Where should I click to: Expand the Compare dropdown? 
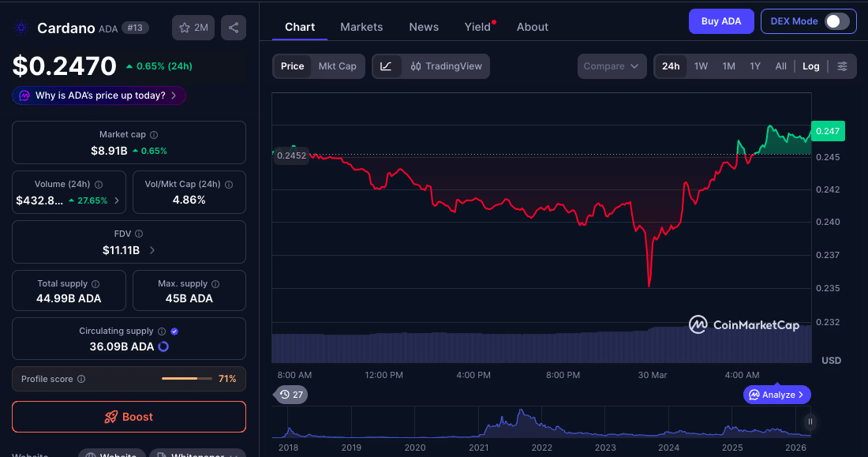[612, 66]
